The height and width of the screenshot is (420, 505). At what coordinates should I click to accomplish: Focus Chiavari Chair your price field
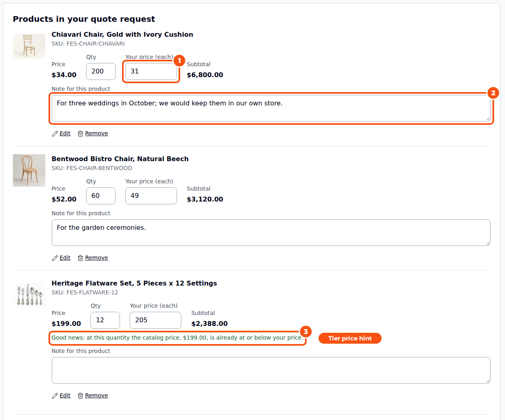coord(151,71)
